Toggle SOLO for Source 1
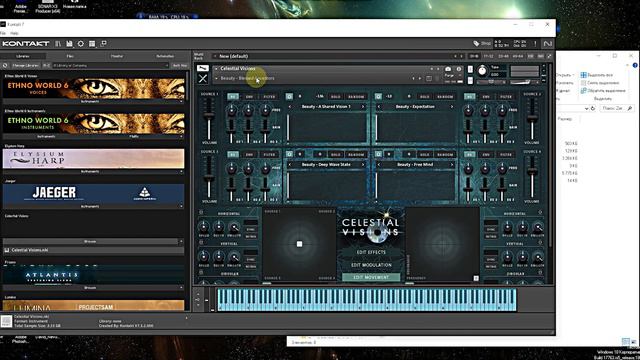 click(336, 97)
